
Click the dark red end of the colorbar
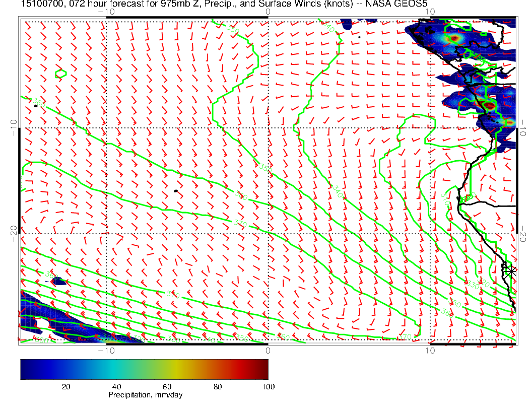[264, 369]
